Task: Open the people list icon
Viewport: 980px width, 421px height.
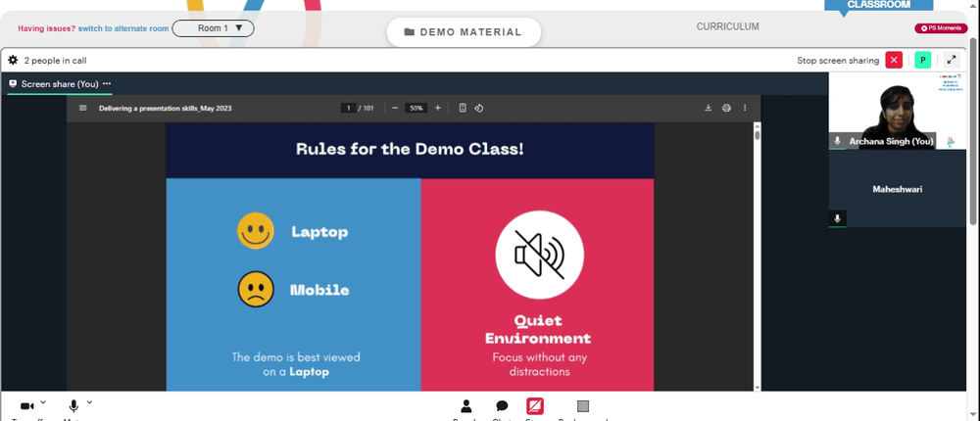Action: 466,406
